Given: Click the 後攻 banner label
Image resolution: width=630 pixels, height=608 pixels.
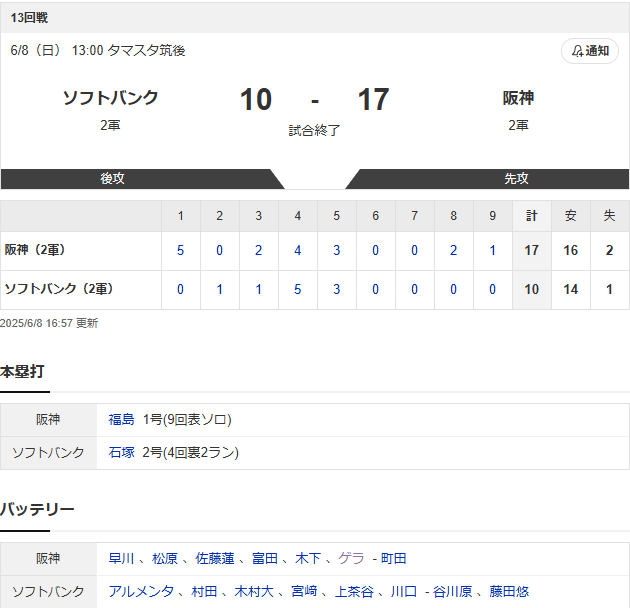Looking at the screenshot, I should pyautogui.click(x=112, y=178).
